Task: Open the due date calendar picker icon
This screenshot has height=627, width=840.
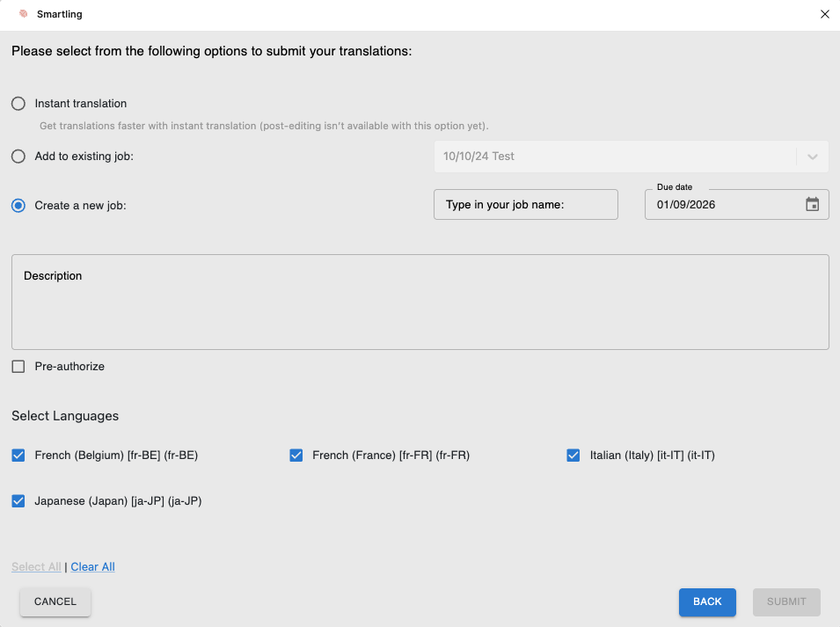Action: point(812,205)
